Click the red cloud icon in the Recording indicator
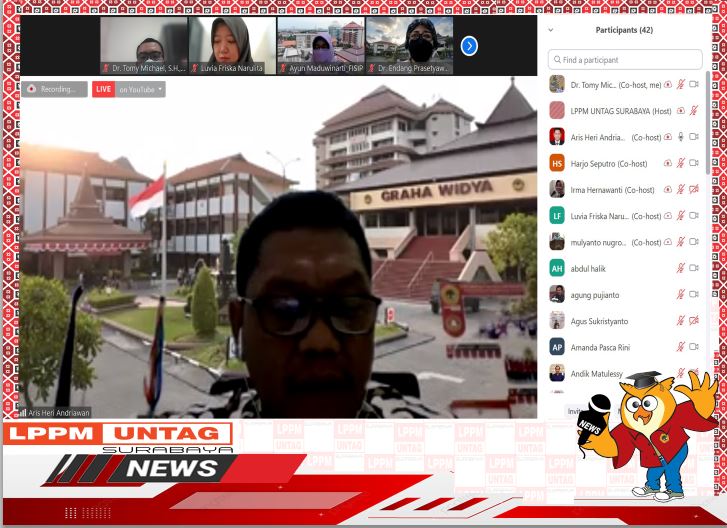 click(32, 89)
